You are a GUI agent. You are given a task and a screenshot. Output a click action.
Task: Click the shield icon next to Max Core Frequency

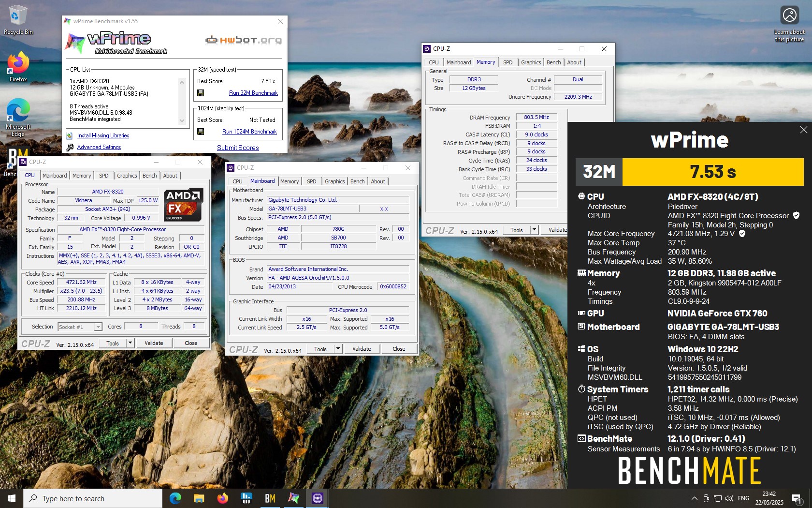pyautogui.click(x=742, y=234)
